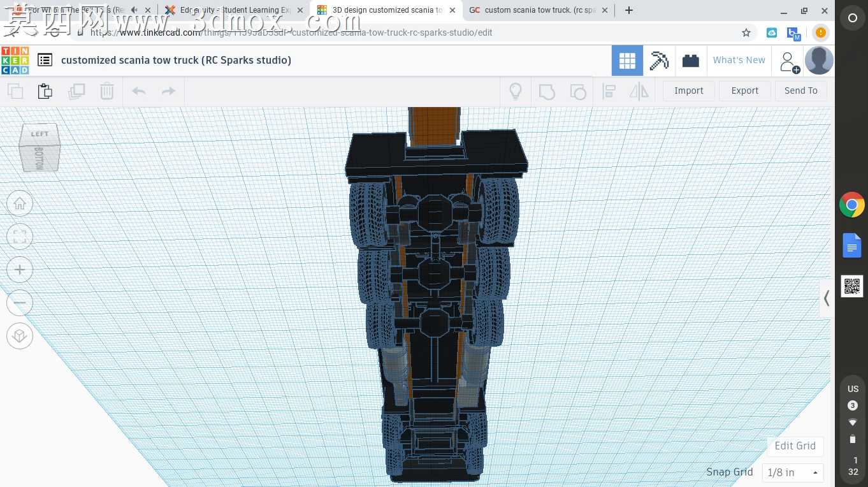The height and width of the screenshot is (487, 868).
Task: Click the invite collaborator icon
Action: click(x=789, y=62)
